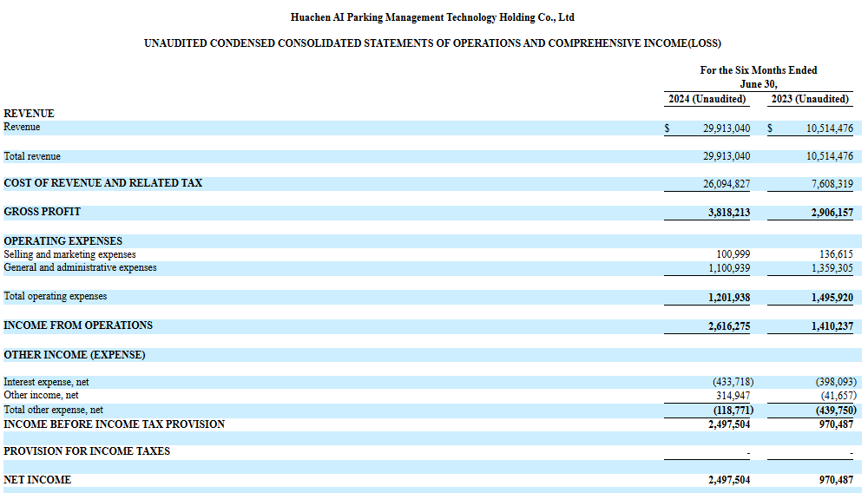Select the value 100,999
The image size is (868, 493).
[x=733, y=254]
